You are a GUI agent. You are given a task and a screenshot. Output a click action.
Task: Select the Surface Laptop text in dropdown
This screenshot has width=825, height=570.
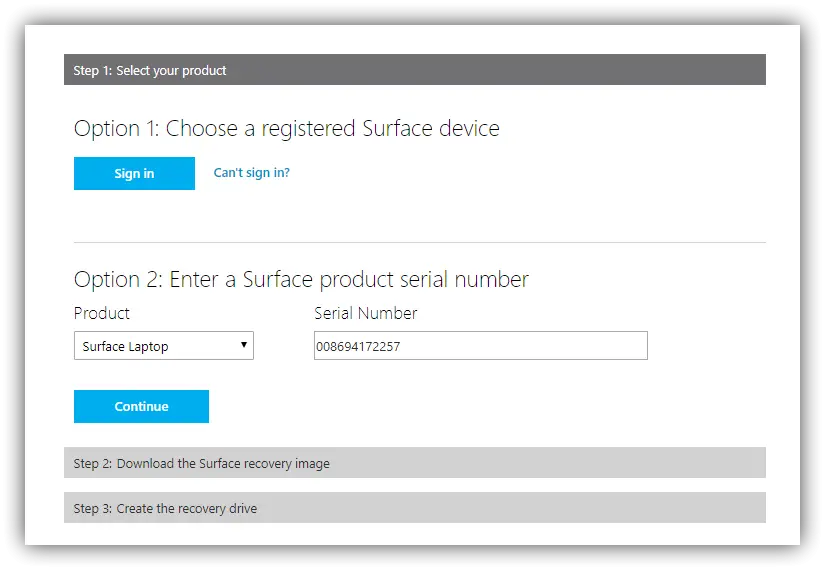(x=125, y=347)
